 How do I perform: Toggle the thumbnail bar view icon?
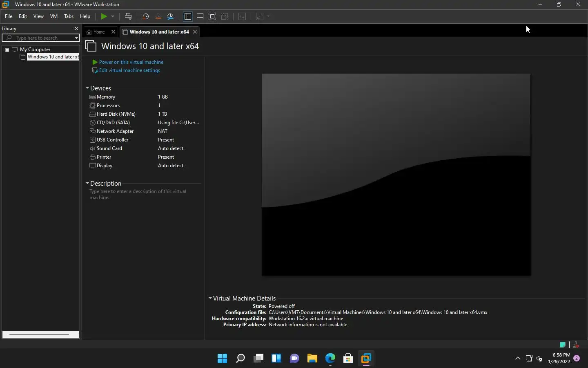click(200, 16)
